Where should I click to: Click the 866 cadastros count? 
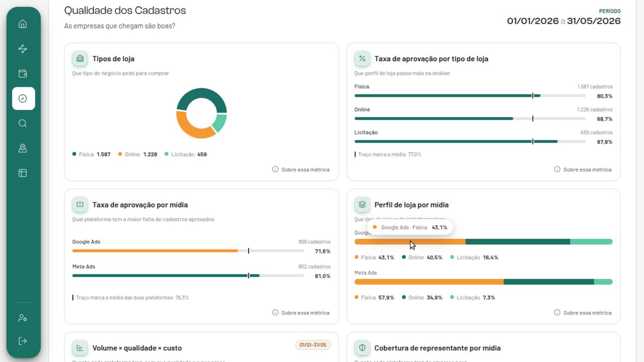tap(314, 242)
